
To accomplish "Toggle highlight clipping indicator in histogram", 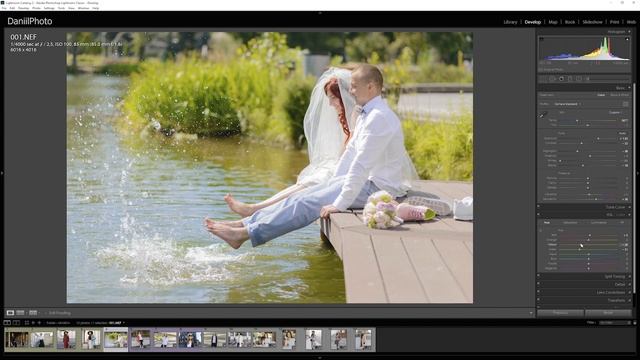I will click(x=627, y=39).
